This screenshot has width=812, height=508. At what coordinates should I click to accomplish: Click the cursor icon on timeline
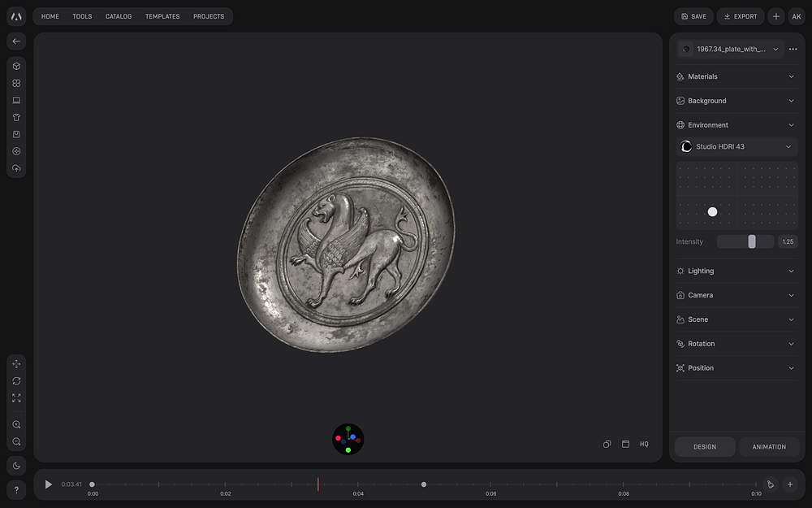[771, 484]
